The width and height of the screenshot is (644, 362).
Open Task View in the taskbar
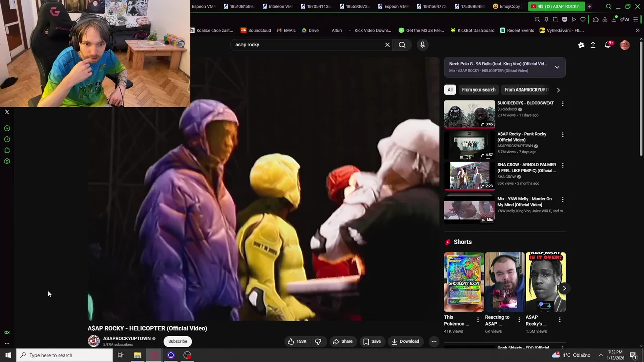pyautogui.click(x=121, y=355)
